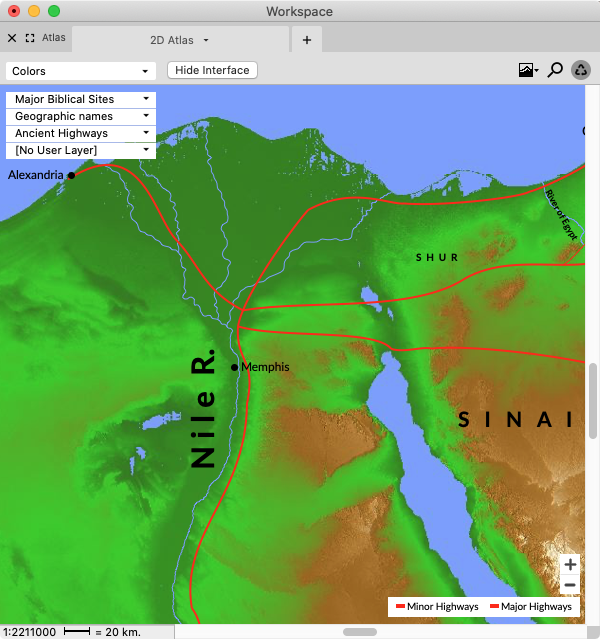Open the Colors dropdown
The width and height of the screenshot is (600, 639).
(x=81, y=71)
